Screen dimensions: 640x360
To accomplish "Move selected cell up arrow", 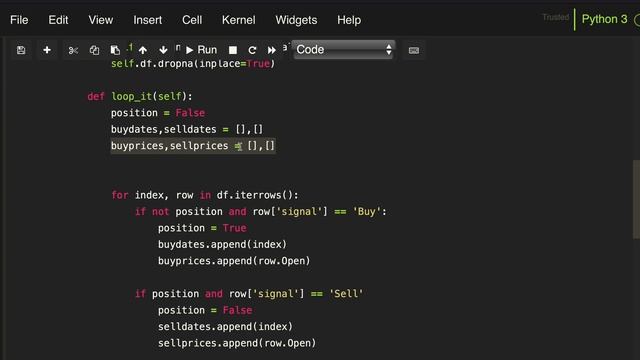I will (x=143, y=50).
